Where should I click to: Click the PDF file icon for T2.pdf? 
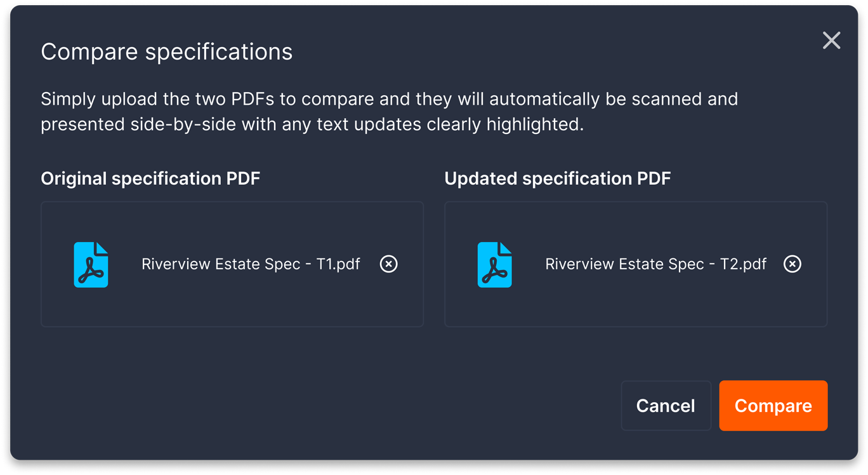click(x=494, y=265)
